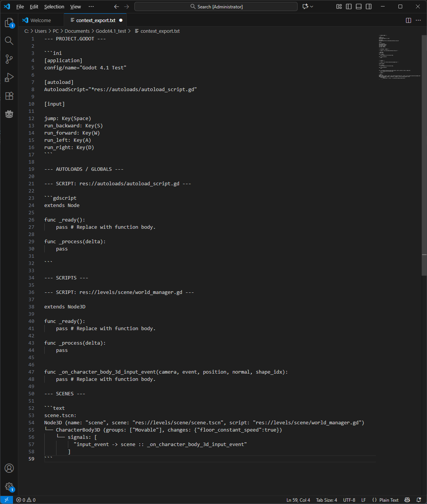This screenshot has width=427, height=504.
Task: Click the PC breadcrumb segment
Action: pos(56,31)
